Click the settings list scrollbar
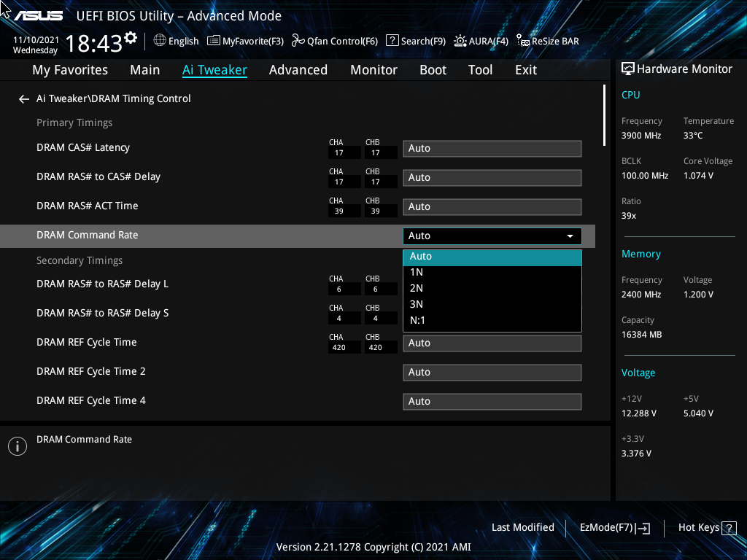The image size is (747, 560). (604, 115)
